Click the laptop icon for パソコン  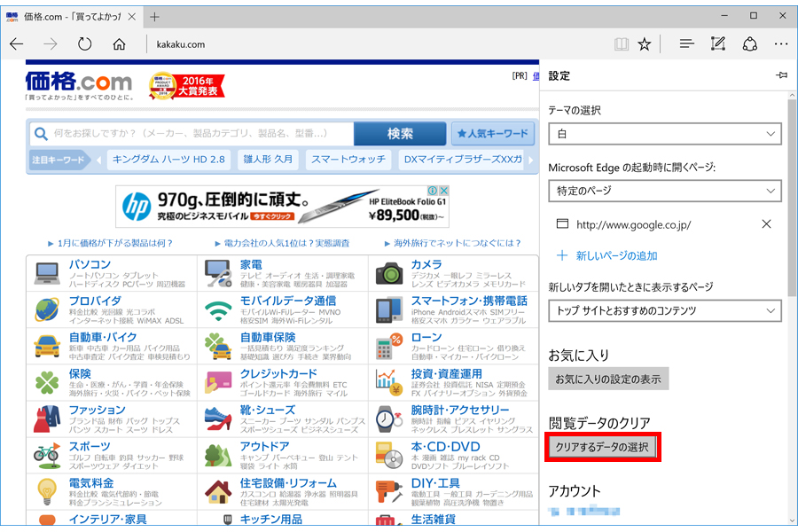[47, 273]
